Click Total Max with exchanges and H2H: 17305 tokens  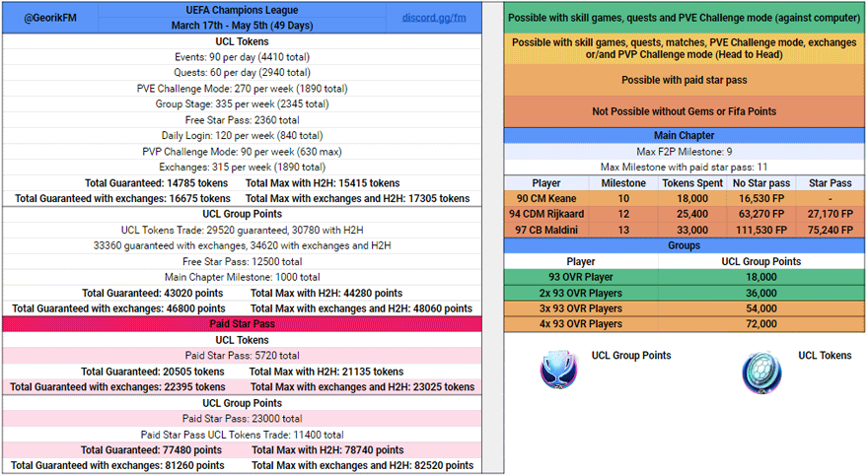point(357,198)
